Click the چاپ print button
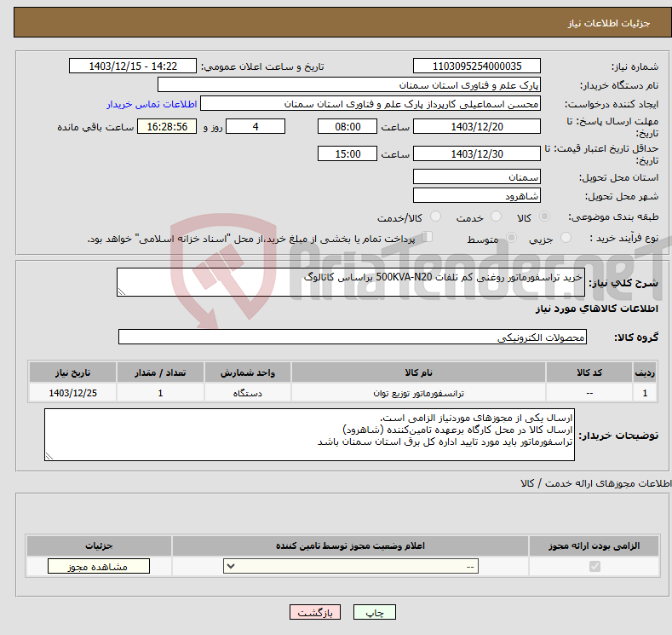The width and height of the screenshot is (672, 635). 375,612
